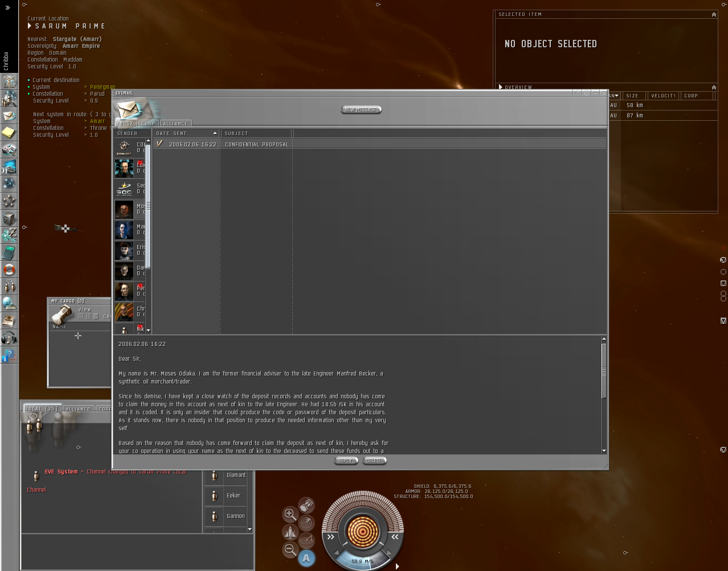
Task: Open the Journal newspaper sidebar icon
Action: tap(9, 320)
